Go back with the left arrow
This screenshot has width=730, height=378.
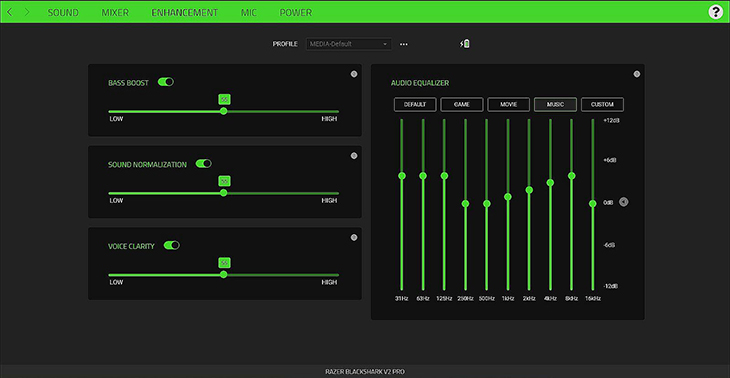coord(9,12)
